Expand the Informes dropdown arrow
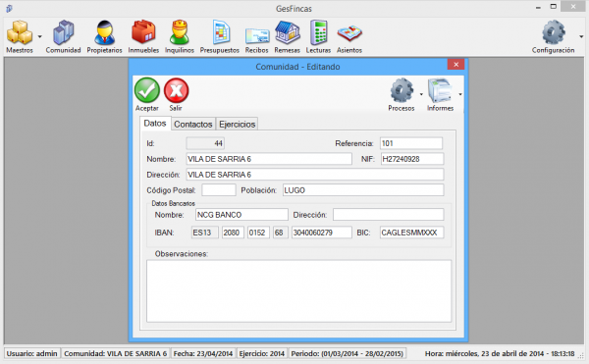This screenshot has width=589, height=364. (460, 94)
